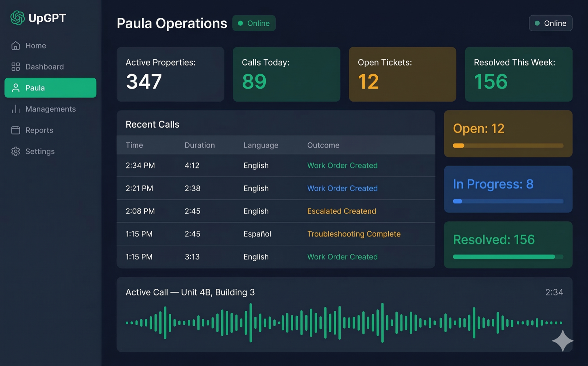Select the Paula person icon
Screen dimensions: 588x366
coord(15,88)
